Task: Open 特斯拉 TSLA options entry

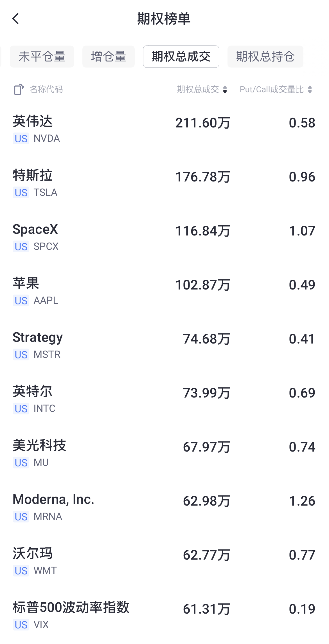Action: tap(164, 184)
